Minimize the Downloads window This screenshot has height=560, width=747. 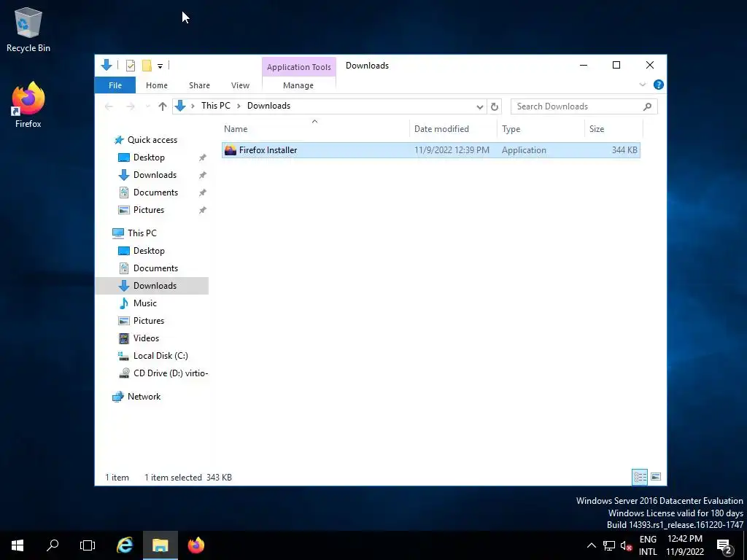tap(583, 65)
